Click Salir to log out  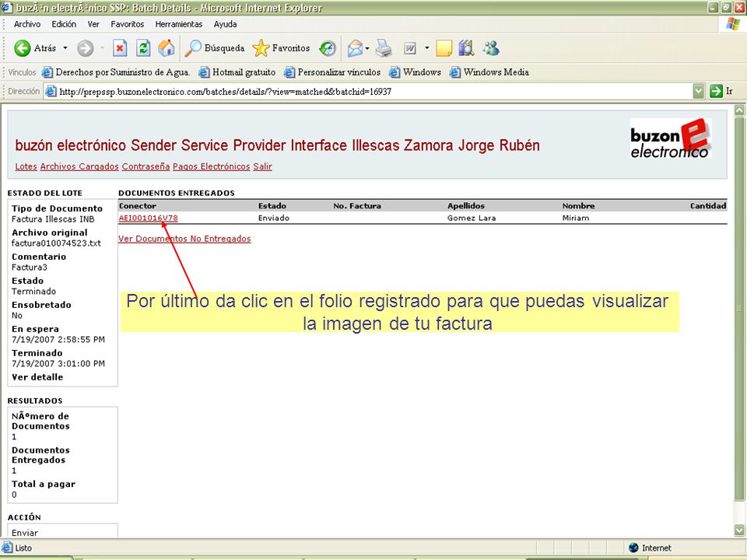262,166
